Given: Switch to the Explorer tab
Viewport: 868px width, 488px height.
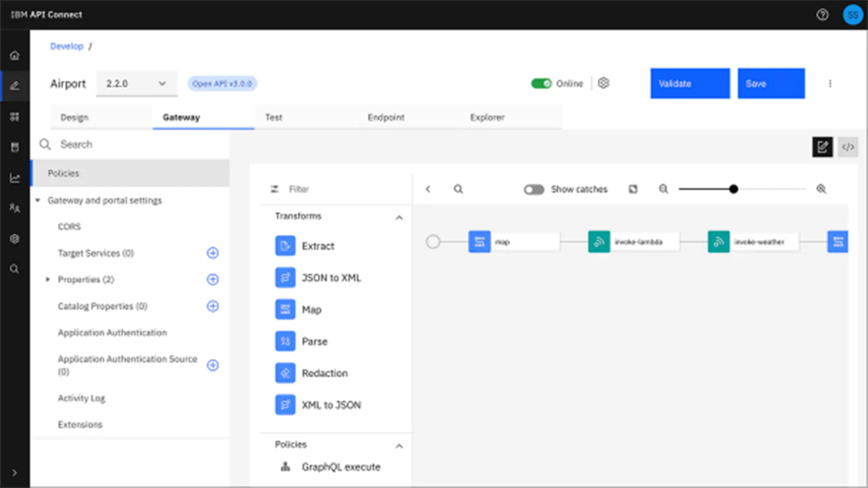Looking at the screenshot, I should click(x=510, y=117).
